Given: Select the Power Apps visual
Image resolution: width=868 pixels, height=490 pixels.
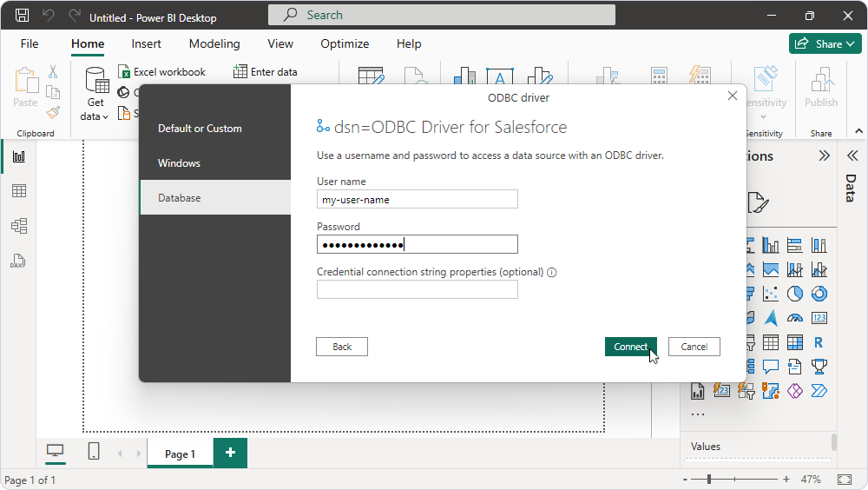Looking at the screenshot, I should coord(795,391).
